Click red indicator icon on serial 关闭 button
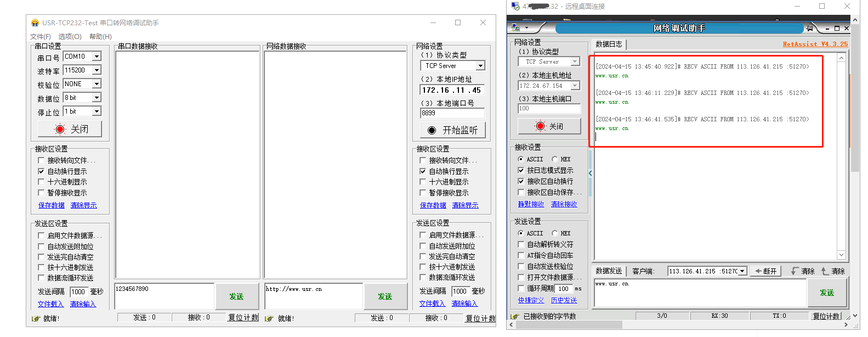 coord(60,129)
